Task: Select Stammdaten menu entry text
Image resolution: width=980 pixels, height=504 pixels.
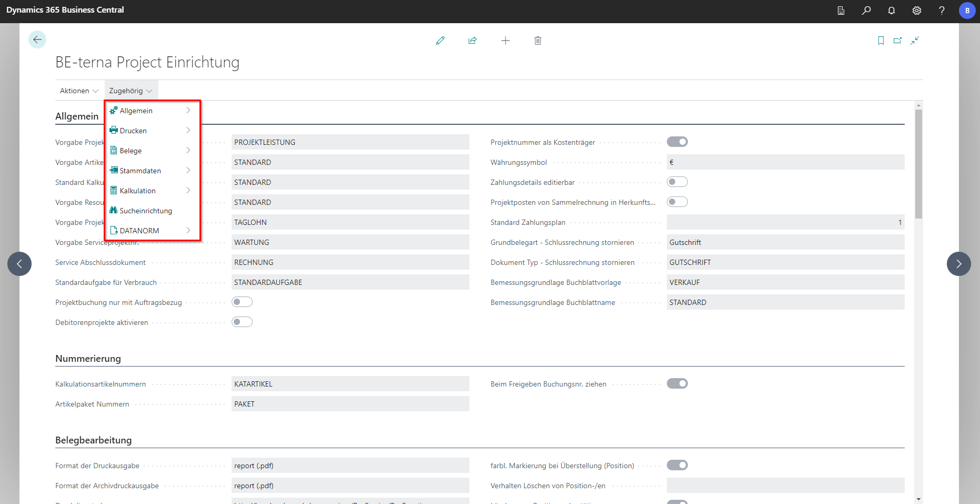Action: tap(140, 171)
